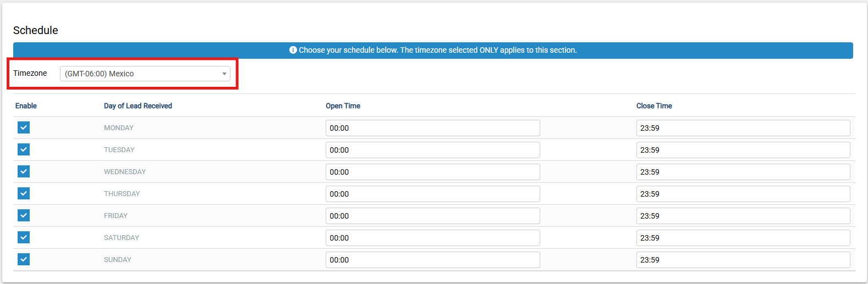Uncheck the Monday enable checkbox
Viewport: 868px width, 284px height.
[x=24, y=127]
